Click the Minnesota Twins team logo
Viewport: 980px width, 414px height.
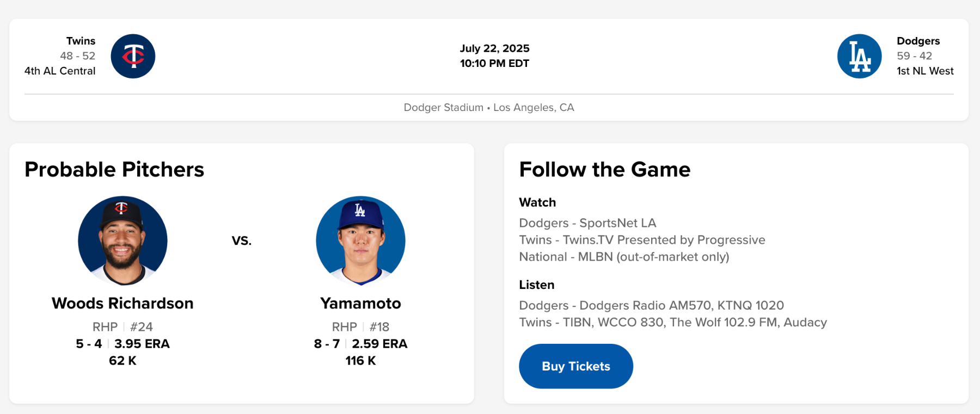[x=133, y=56]
